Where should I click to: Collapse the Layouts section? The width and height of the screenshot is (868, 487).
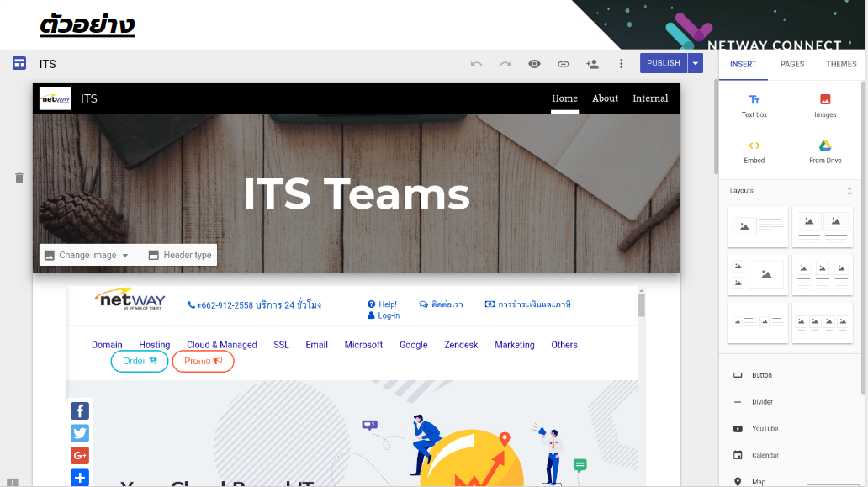point(849,191)
